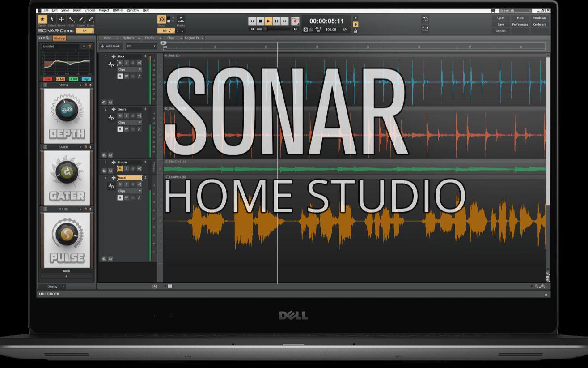This screenshot has width=588, height=368.
Task: Choose the Select arrow tool
Action: tap(52, 19)
